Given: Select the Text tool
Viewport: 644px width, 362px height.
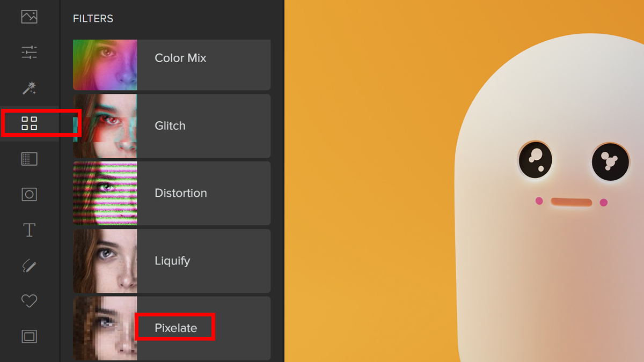Looking at the screenshot, I should 29,230.
